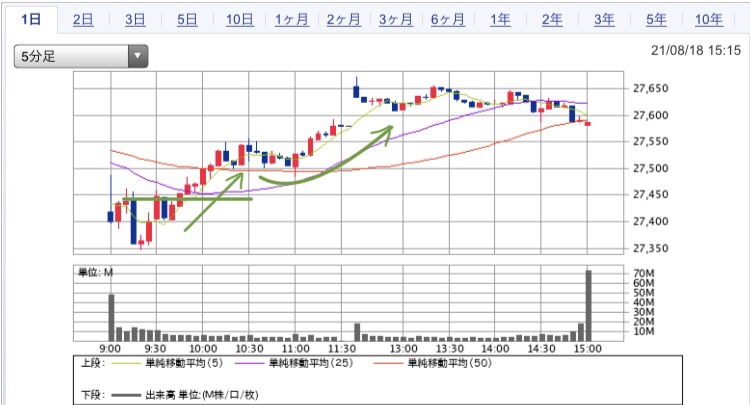Click the 10M volume axis label
750x405 pixels.
(644, 331)
